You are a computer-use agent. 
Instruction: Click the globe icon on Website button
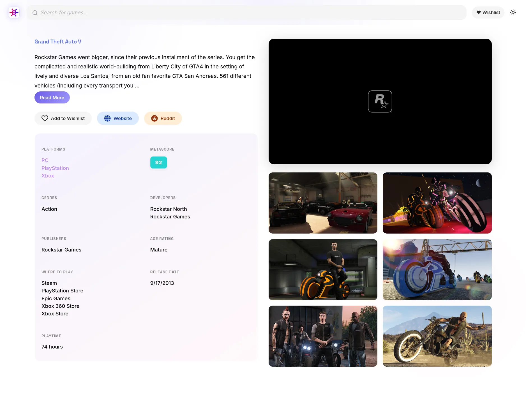(107, 118)
